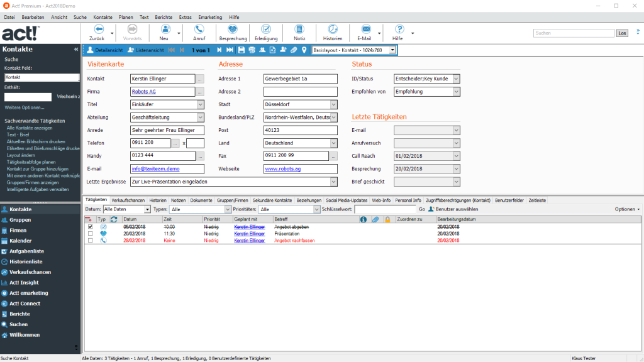Screen dimensions: 644x362
Task: Open the Anruf (call) tool
Action: 199,30
